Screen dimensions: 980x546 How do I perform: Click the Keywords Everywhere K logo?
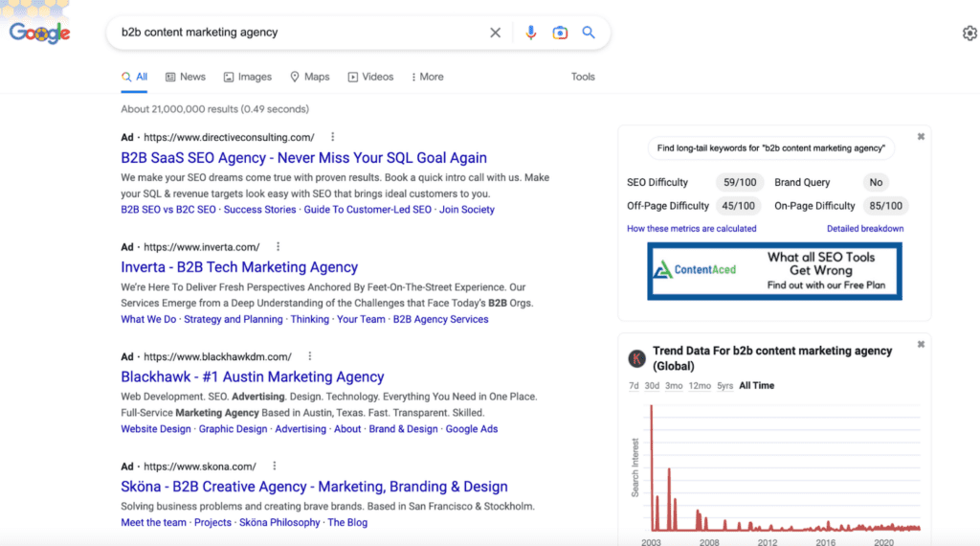[x=636, y=358]
